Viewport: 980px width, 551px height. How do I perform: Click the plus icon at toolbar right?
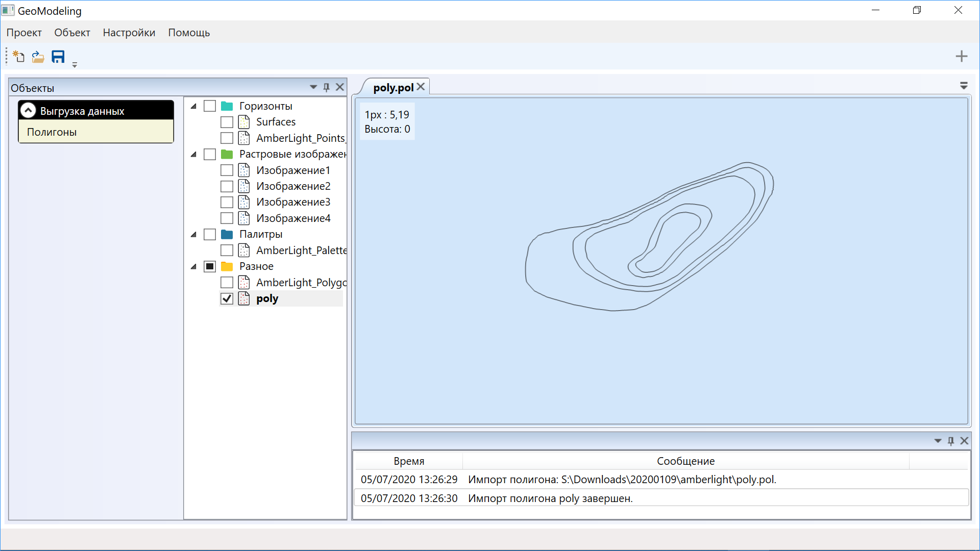[x=961, y=57]
